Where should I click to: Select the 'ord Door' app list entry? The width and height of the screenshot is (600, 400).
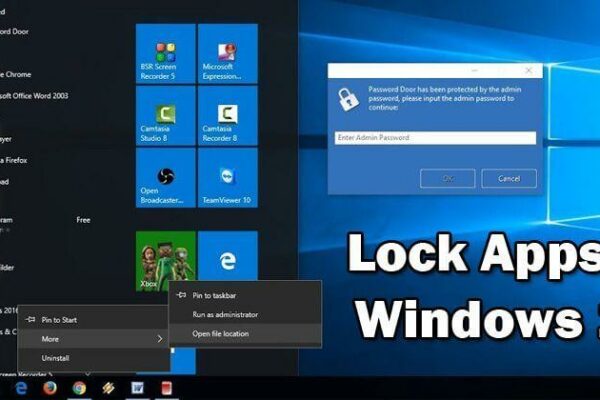click(x=14, y=31)
